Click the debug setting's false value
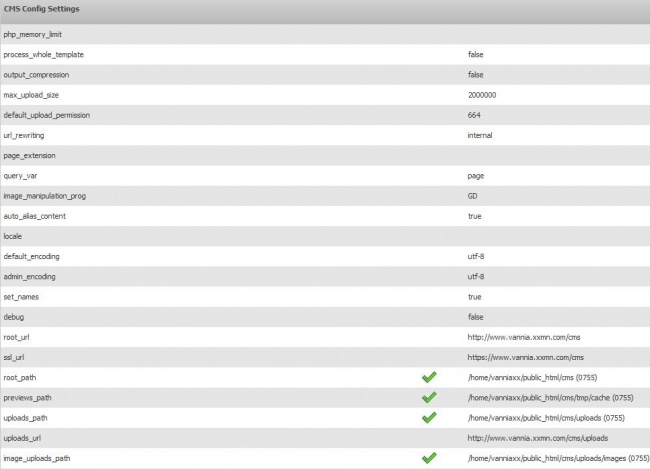 [475, 316]
